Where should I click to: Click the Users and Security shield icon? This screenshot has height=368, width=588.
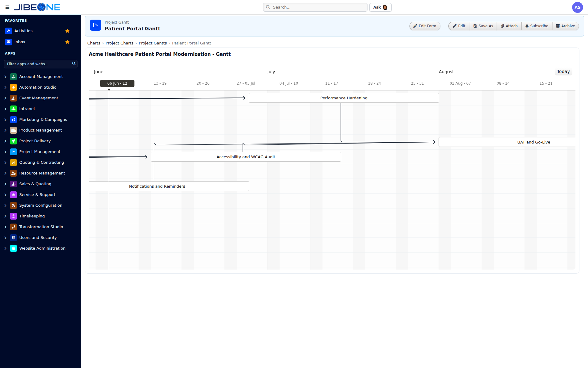click(x=13, y=238)
